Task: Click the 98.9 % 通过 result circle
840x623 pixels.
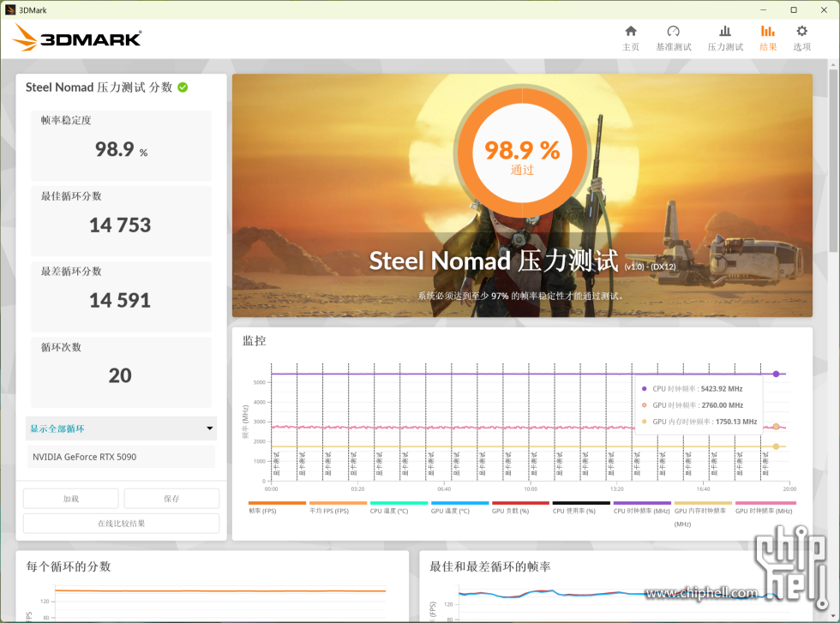Action: coord(522,153)
